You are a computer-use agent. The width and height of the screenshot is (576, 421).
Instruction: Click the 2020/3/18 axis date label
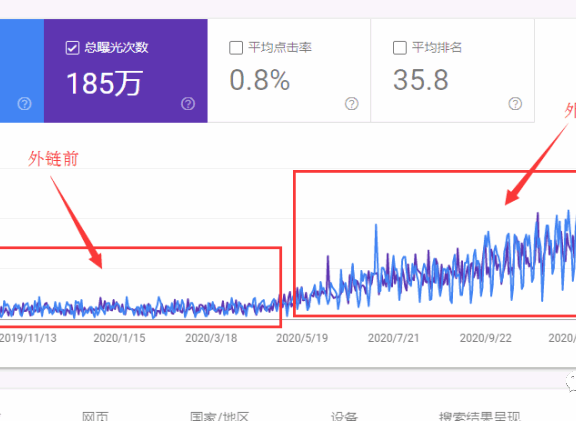coord(211,338)
